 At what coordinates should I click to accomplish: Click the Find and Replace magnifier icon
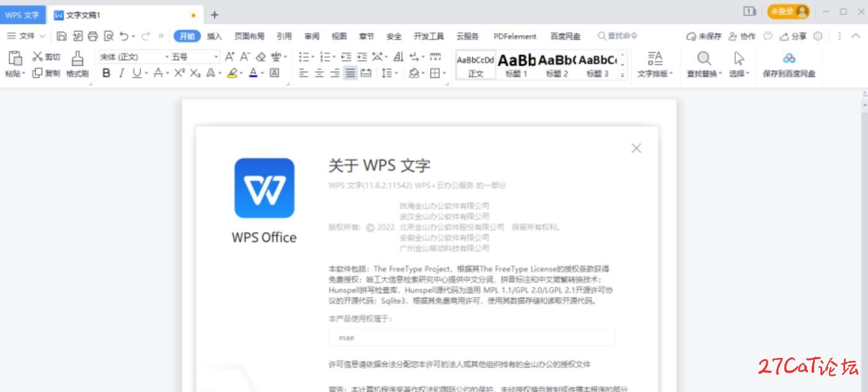point(703,58)
